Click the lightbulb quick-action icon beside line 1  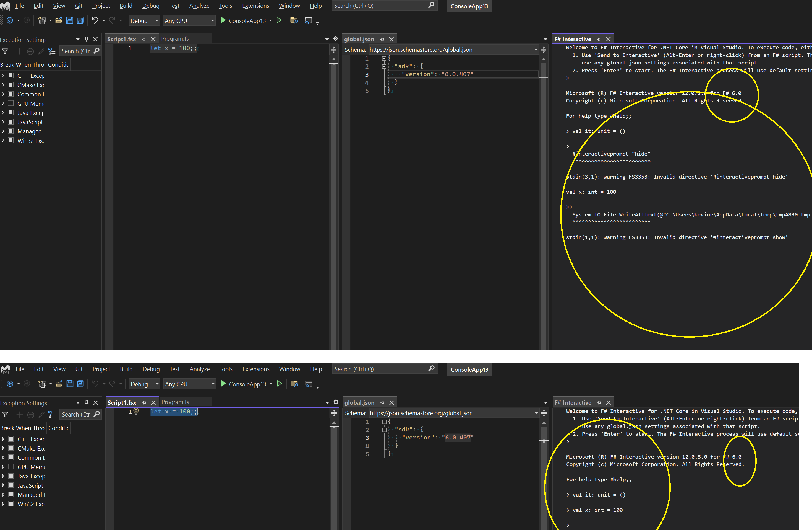coord(136,411)
